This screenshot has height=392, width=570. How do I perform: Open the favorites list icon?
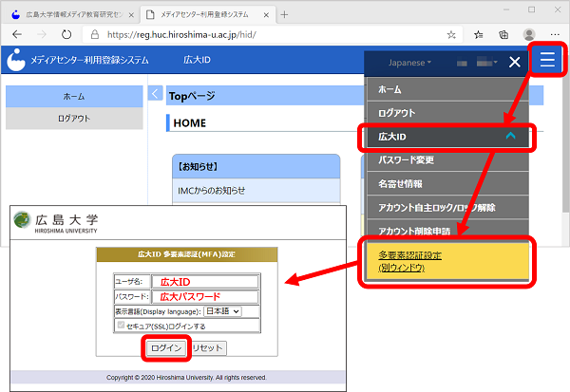coord(479,35)
